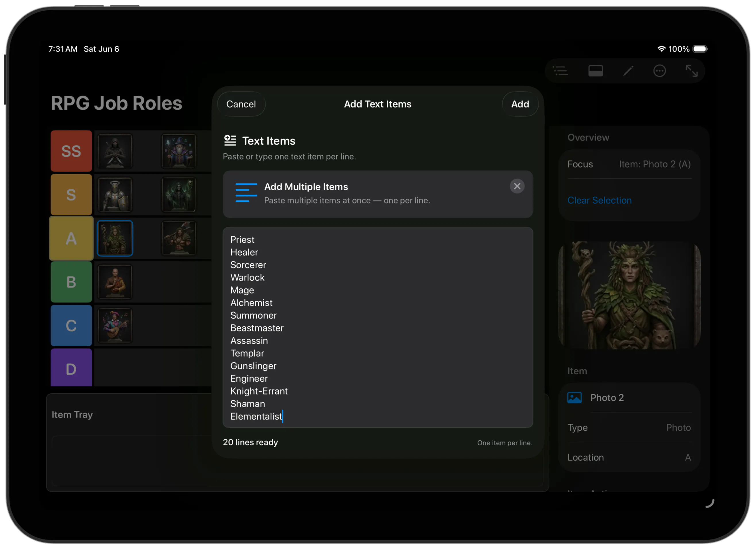Tap the battery indicator icon

pos(700,49)
